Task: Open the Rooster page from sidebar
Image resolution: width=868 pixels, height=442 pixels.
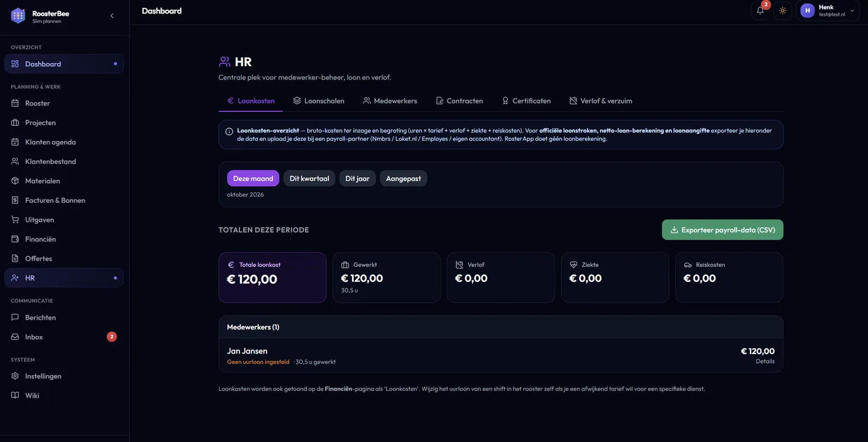Action: coord(64,103)
